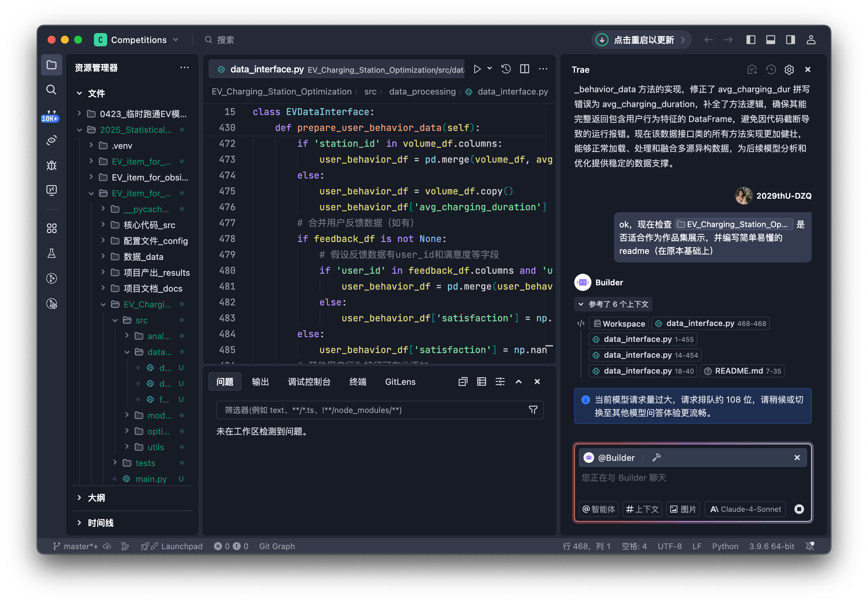
Task: Open the Run and Debug bug icon
Action: click(x=51, y=165)
